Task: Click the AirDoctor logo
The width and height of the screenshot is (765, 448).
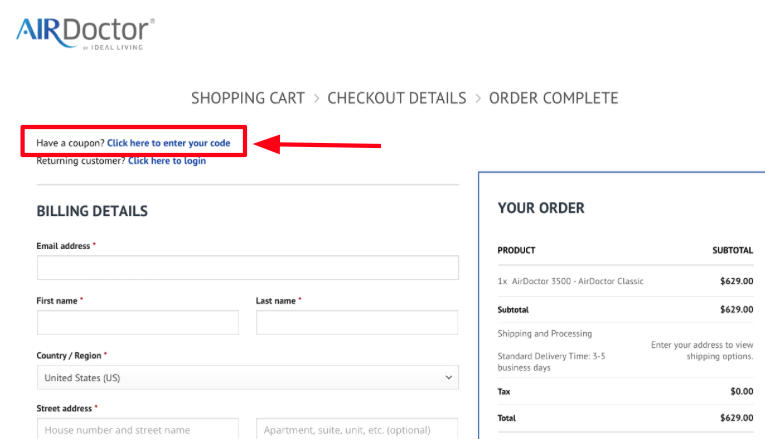Action: click(85, 32)
